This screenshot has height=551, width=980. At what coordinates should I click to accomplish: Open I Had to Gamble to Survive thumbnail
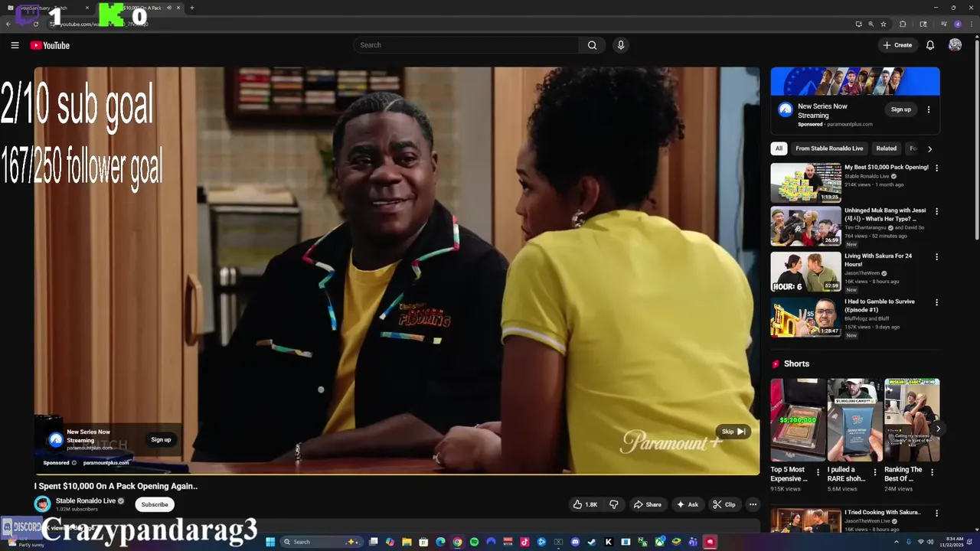[805, 317]
